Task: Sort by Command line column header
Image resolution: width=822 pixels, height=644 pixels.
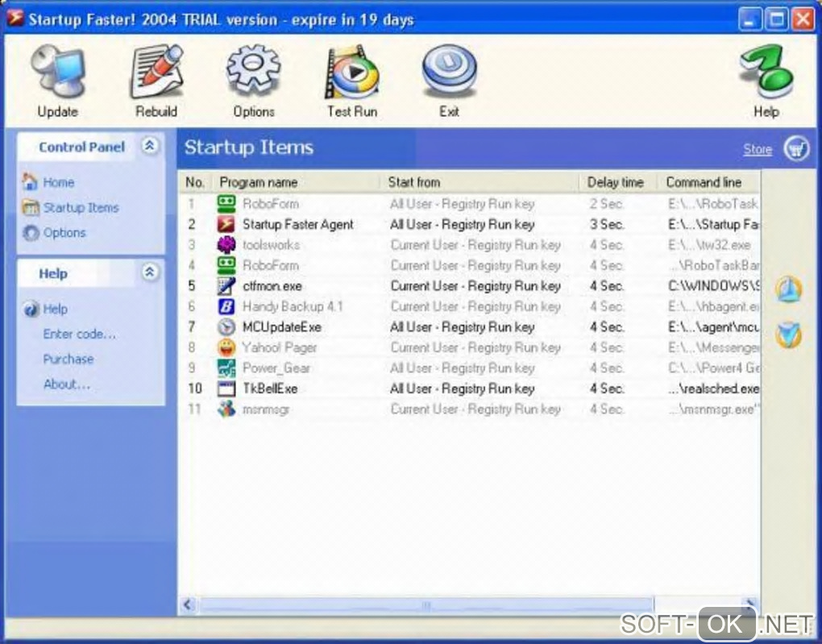Action: (x=708, y=182)
